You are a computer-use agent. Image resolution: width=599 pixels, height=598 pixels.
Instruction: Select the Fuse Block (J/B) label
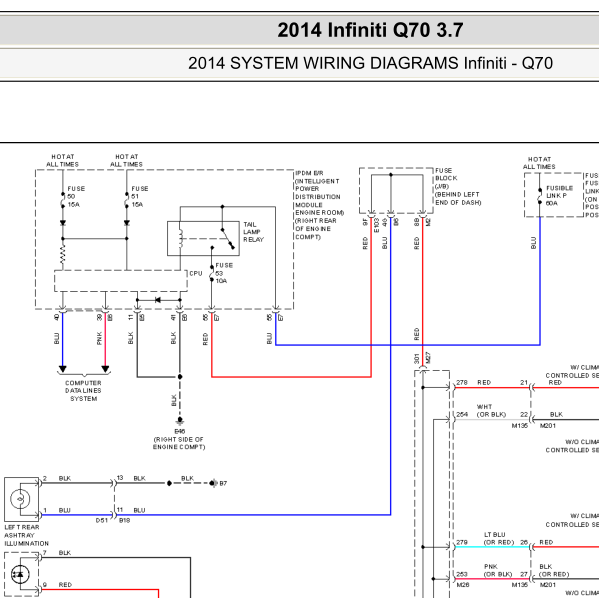458,186
